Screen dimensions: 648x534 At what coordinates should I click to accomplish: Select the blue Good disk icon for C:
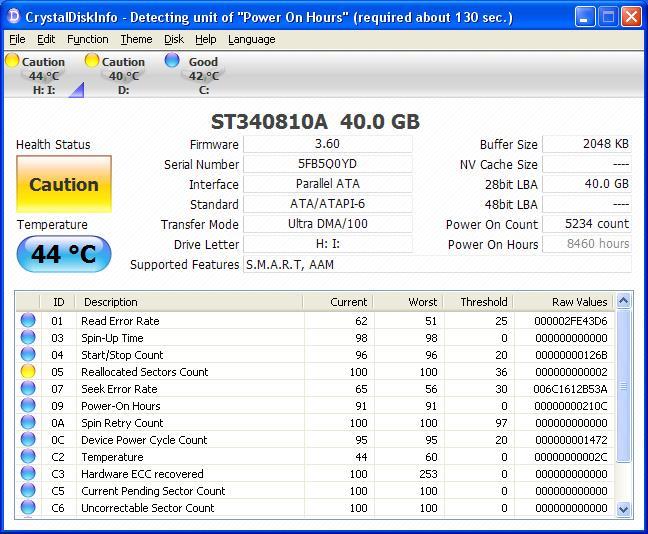pyautogui.click(x=172, y=60)
